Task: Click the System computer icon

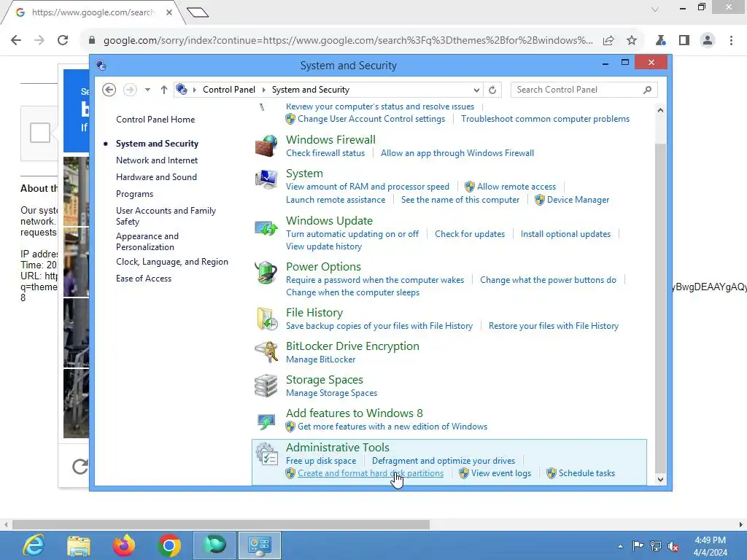Action: pos(266,179)
